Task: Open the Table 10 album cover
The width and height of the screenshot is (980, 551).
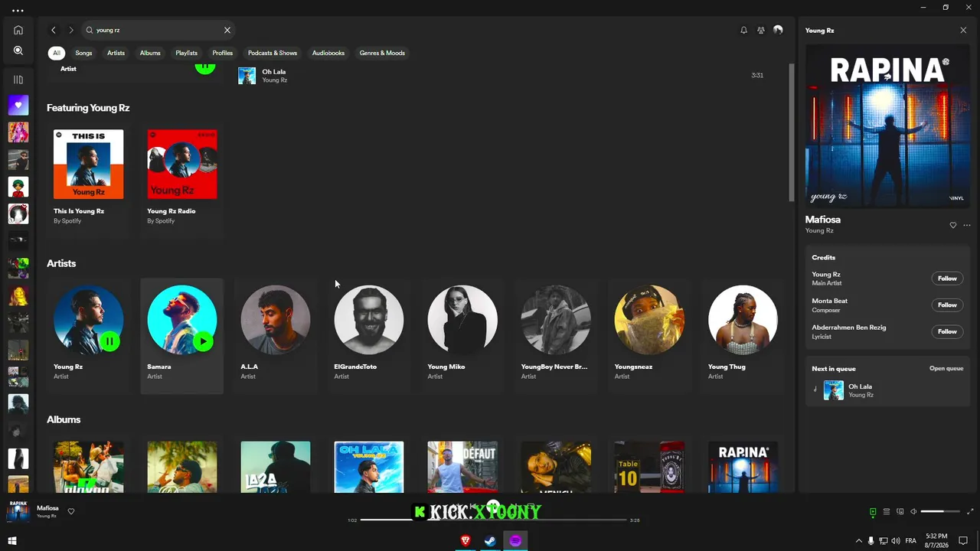Action: [x=649, y=467]
